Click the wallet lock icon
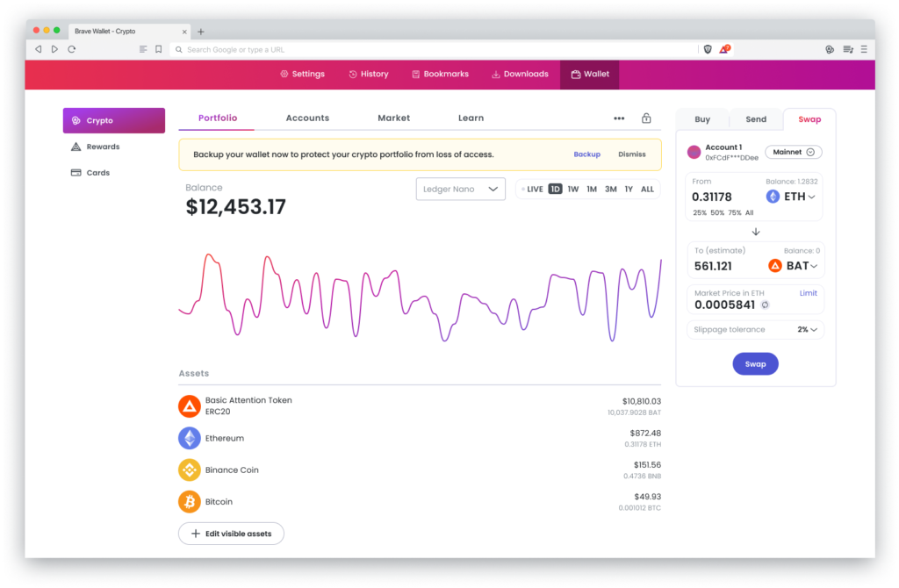This screenshot has height=588, width=899. pos(646,118)
